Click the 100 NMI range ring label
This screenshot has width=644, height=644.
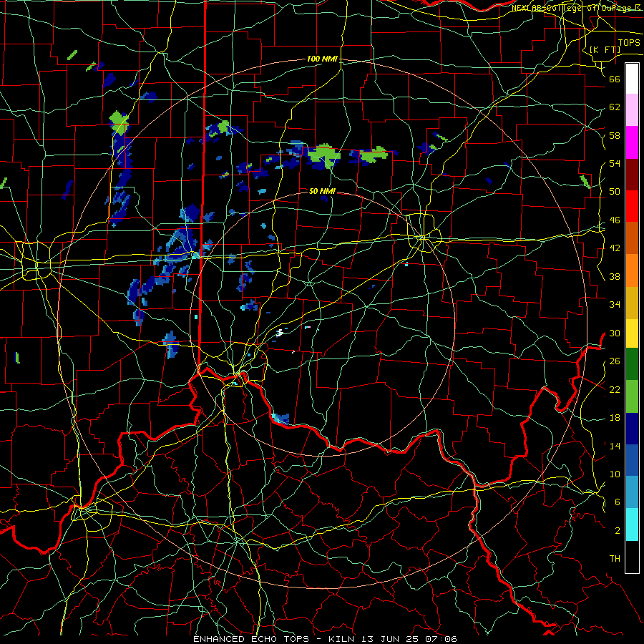(322, 59)
